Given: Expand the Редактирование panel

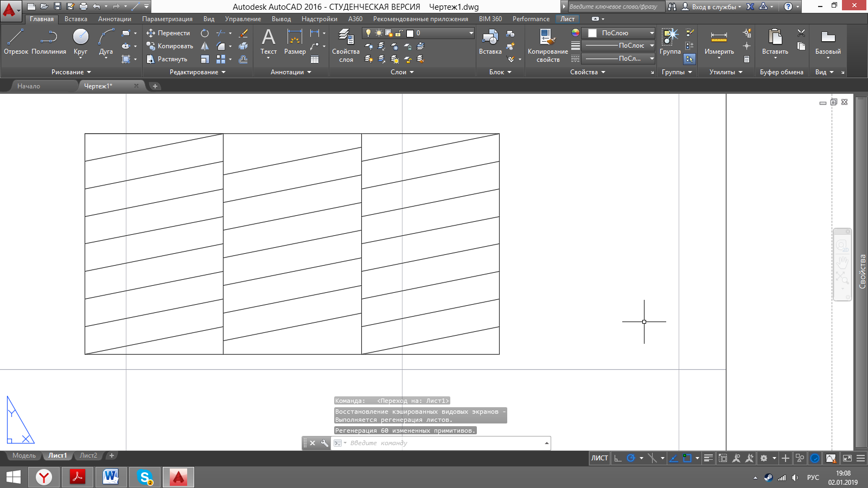Looking at the screenshot, I should (197, 72).
